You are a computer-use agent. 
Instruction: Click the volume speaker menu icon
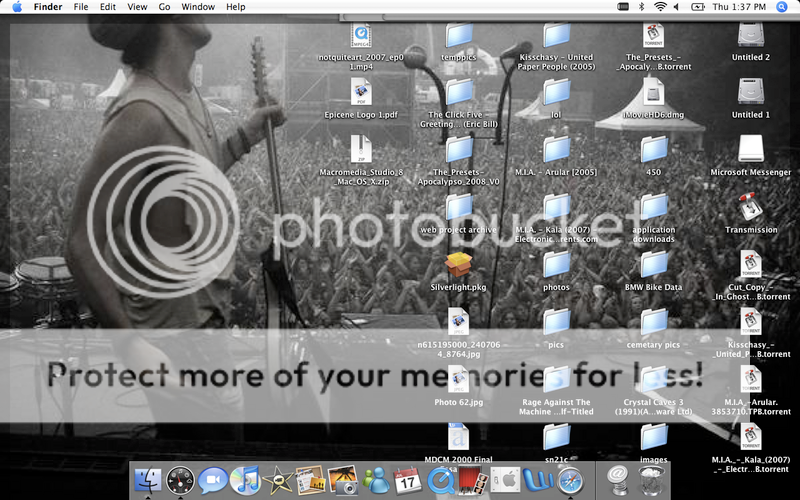pos(677,7)
